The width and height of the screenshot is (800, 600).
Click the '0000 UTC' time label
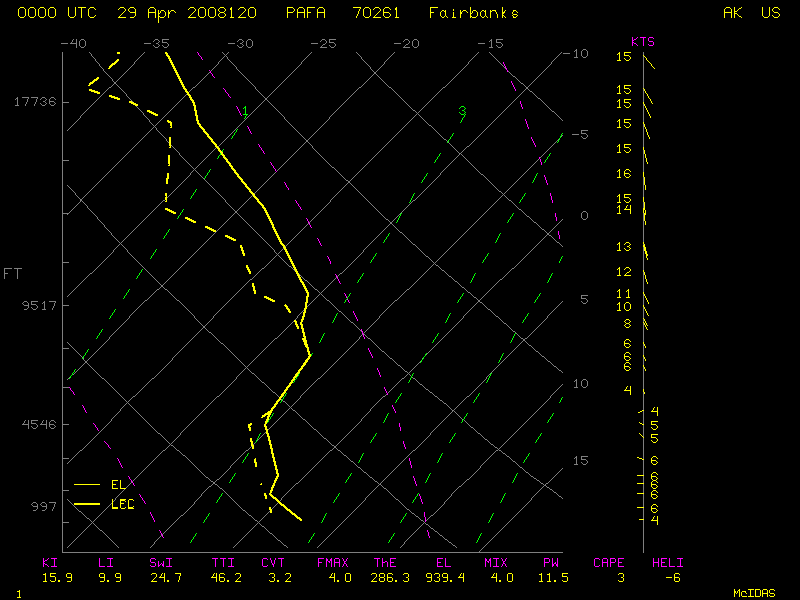pos(57,13)
